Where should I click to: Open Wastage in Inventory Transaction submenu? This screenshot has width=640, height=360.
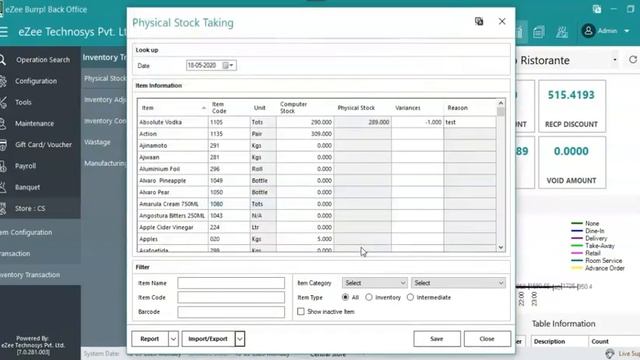pos(98,142)
